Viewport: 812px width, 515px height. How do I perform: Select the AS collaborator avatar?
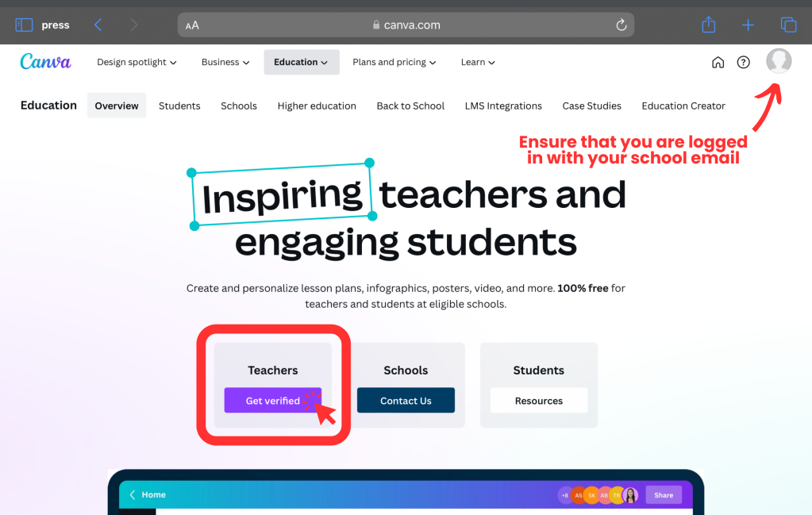(x=579, y=495)
